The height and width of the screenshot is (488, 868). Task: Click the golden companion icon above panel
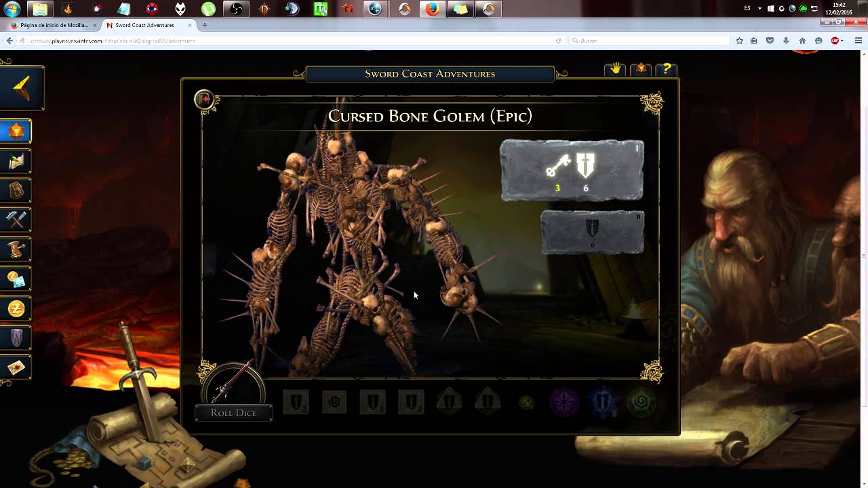click(x=640, y=69)
